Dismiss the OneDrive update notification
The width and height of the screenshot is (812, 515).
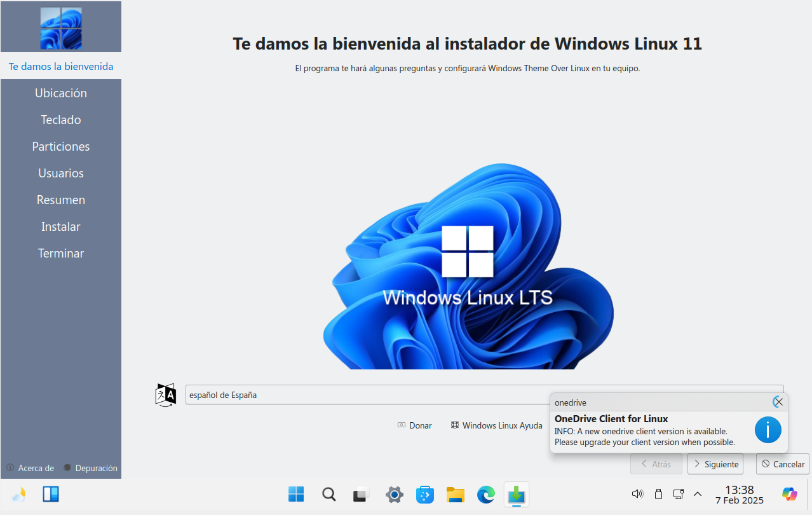[778, 402]
